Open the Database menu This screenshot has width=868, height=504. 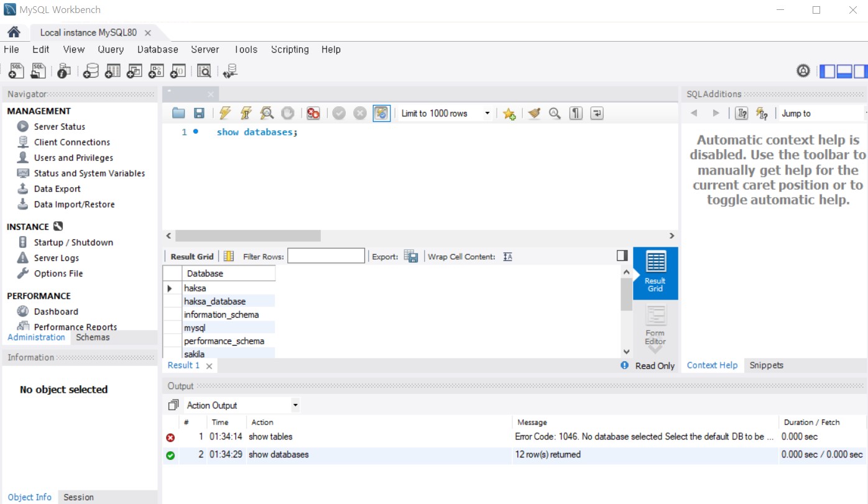click(x=158, y=50)
